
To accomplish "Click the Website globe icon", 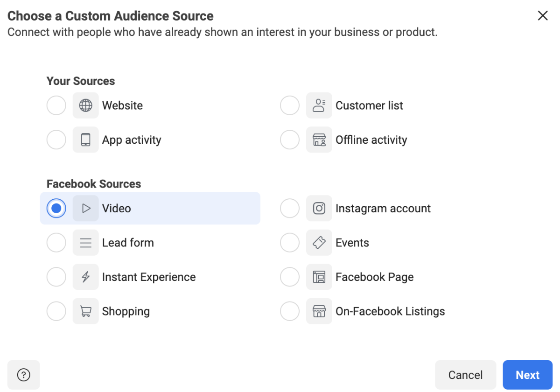I will pyautogui.click(x=85, y=105).
